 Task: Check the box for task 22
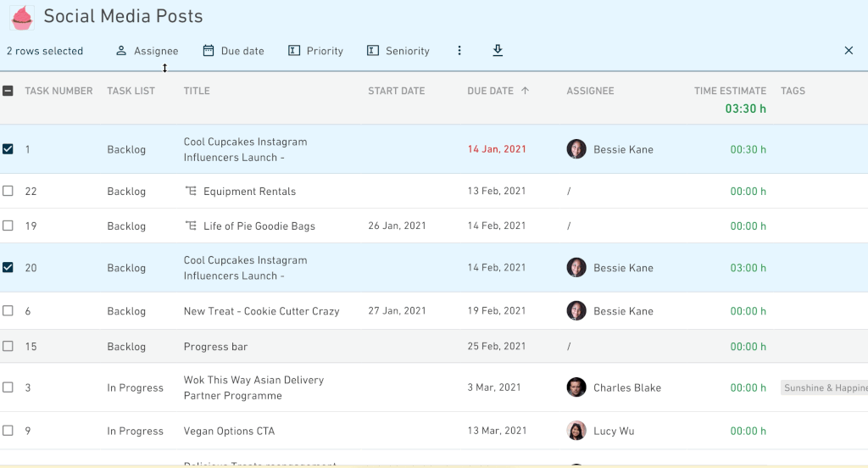[x=8, y=191]
